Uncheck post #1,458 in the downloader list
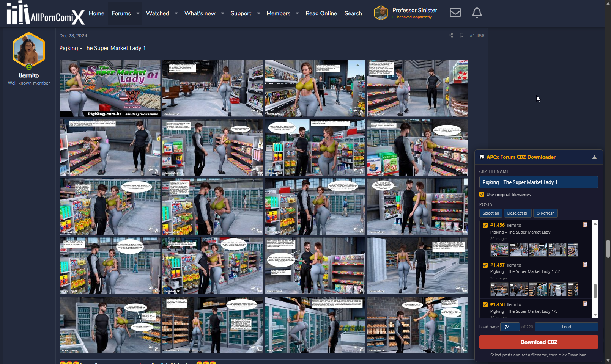 point(485,304)
